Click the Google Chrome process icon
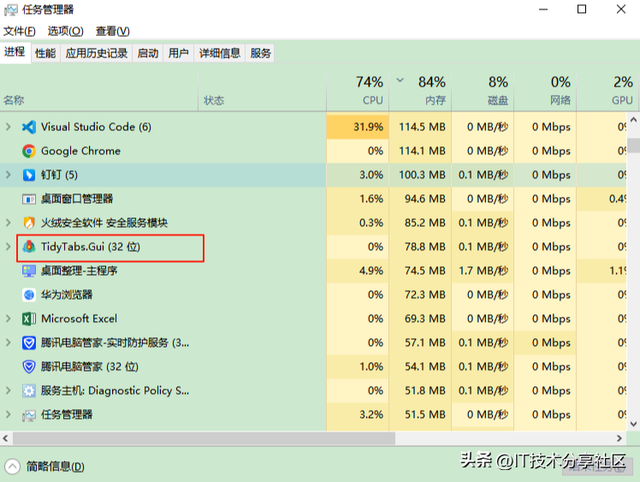Image resolution: width=640 pixels, height=482 pixels. point(29,151)
